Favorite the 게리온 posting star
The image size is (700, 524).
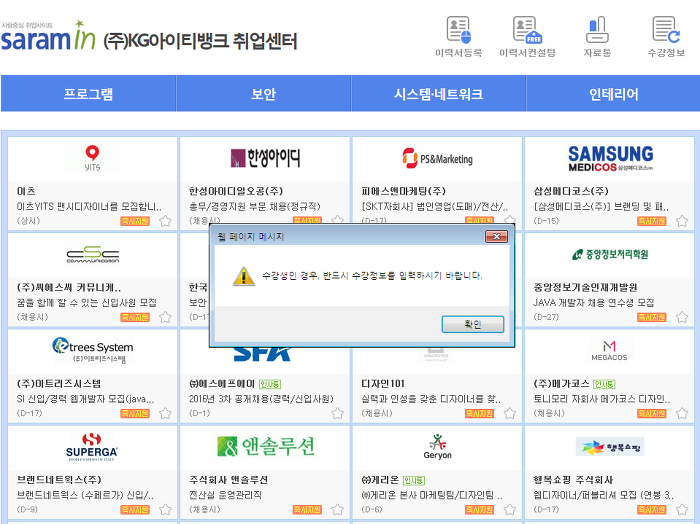click(510, 509)
